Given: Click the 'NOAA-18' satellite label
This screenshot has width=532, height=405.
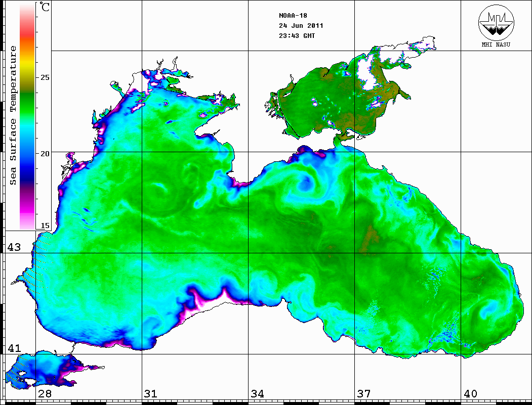Looking at the screenshot, I should tap(293, 16).
